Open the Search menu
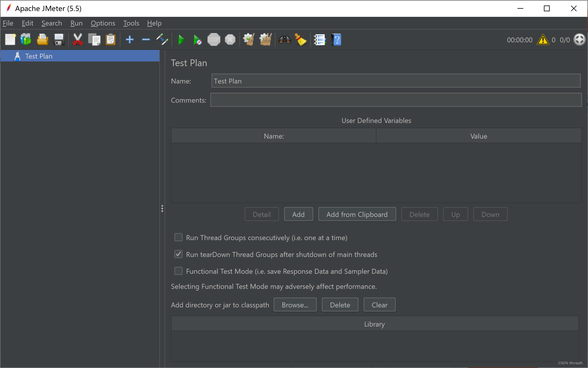The width and height of the screenshot is (588, 368). [x=52, y=23]
